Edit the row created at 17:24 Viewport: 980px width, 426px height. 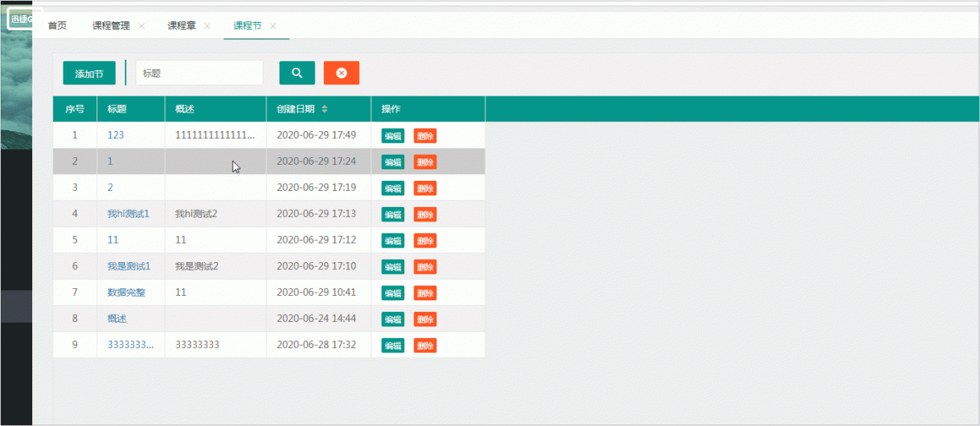tap(393, 162)
